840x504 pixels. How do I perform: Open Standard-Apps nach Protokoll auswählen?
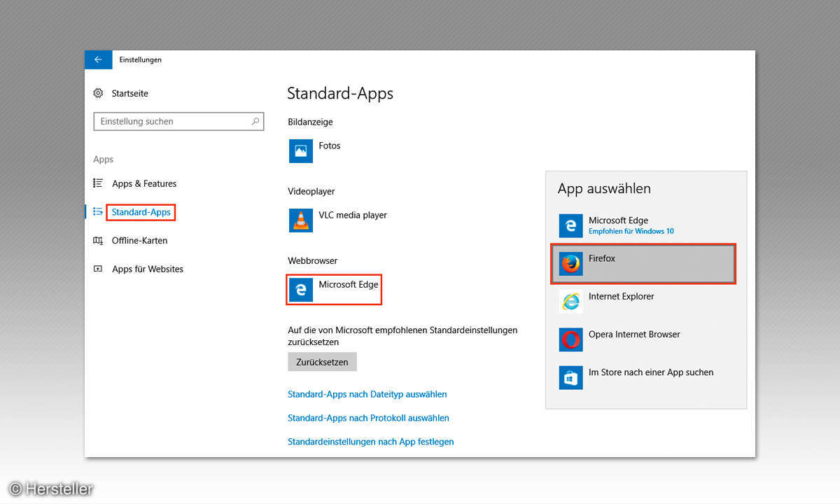pyautogui.click(x=368, y=418)
